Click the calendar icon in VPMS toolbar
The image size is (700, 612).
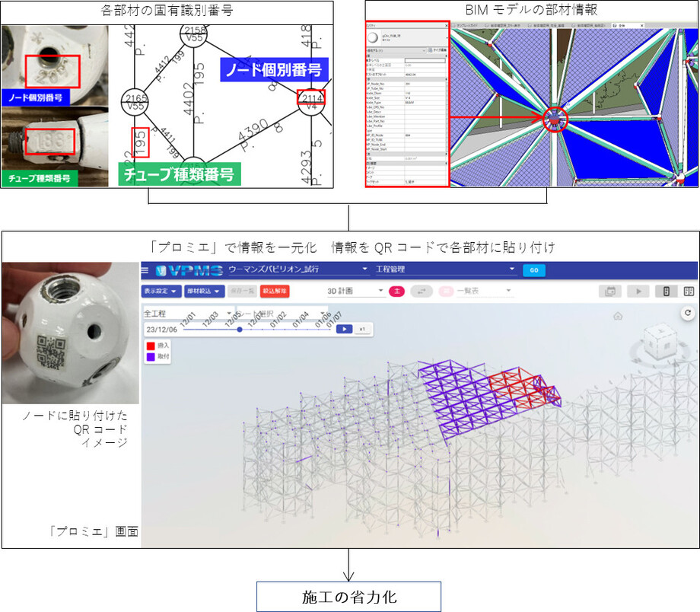(x=609, y=292)
